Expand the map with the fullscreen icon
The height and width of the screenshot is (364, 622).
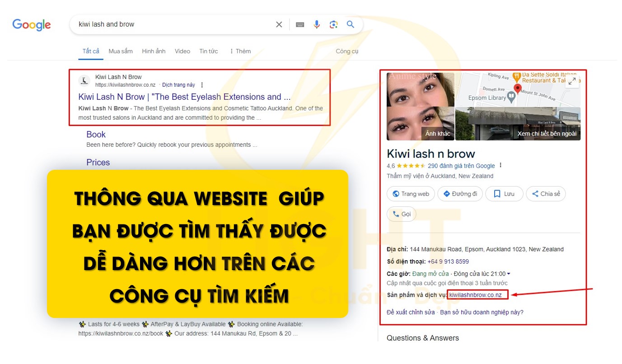(x=572, y=81)
